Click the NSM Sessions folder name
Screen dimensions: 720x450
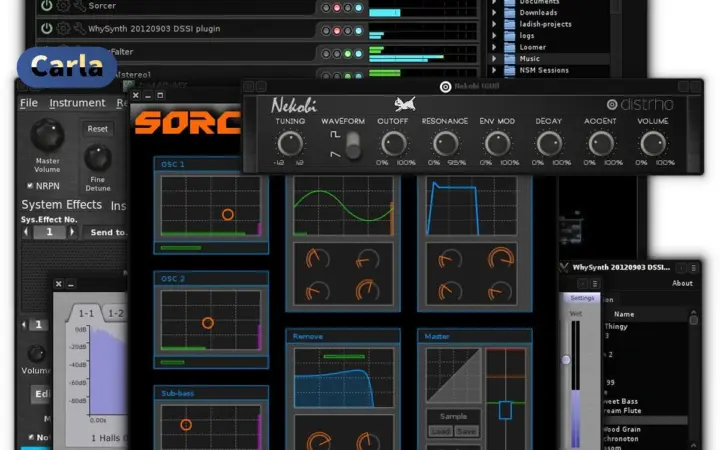[x=544, y=70]
